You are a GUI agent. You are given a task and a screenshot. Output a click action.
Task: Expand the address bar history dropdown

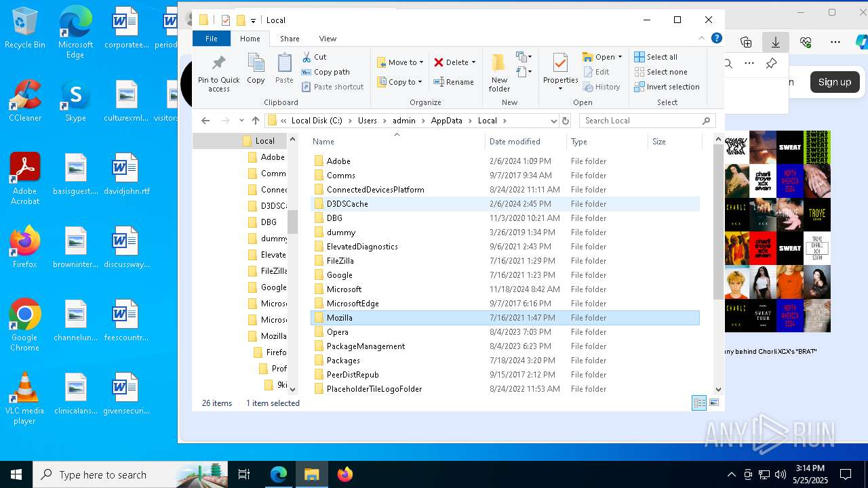click(553, 121)
